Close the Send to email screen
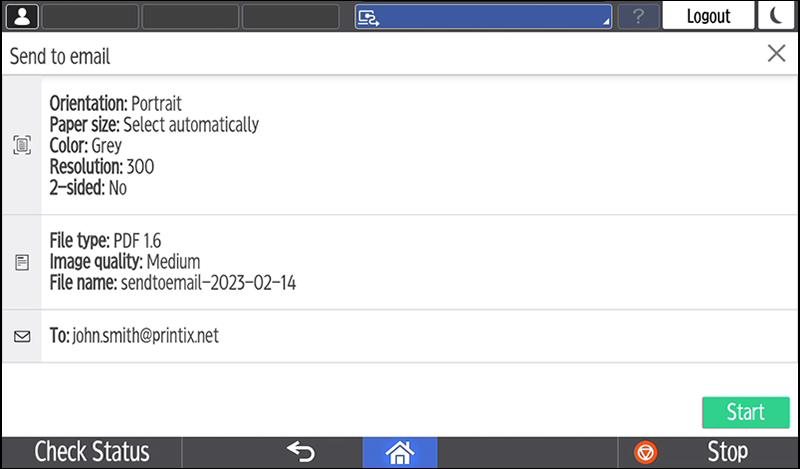The width and height of the screenshot is (800, 469). pyautogui.click(x=776, y=54)
